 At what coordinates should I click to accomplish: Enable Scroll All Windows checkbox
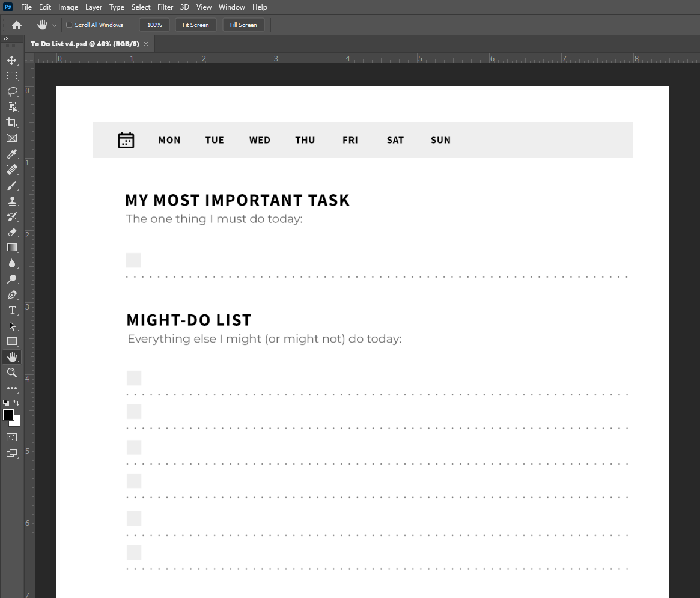click(x=69, y=25)
